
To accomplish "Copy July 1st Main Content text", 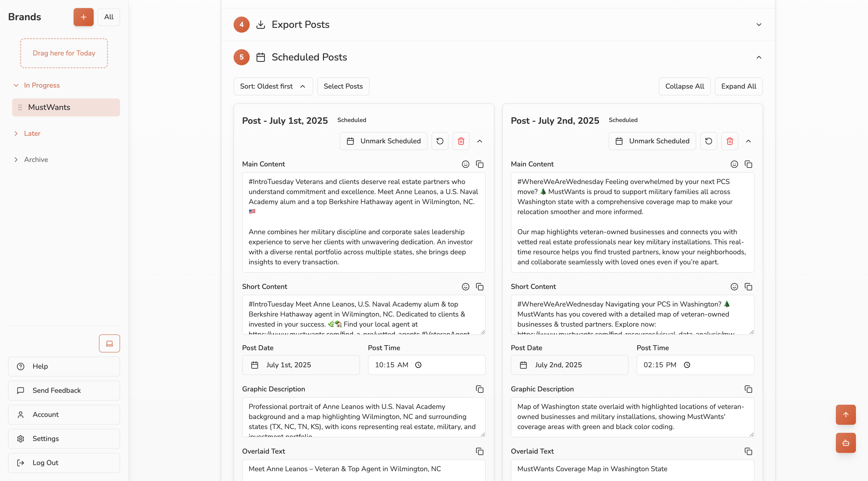I will coord(479,164).
